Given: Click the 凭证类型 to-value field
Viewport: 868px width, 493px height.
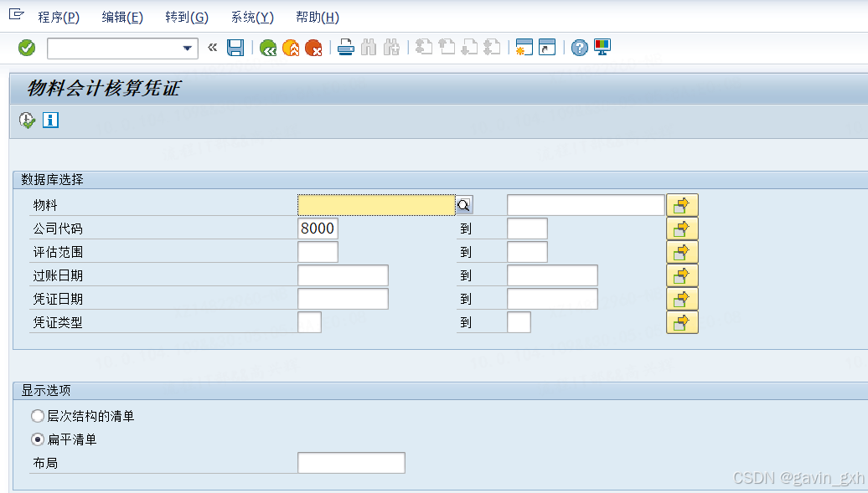Looking at the screenshot, I should coord(519,322).
